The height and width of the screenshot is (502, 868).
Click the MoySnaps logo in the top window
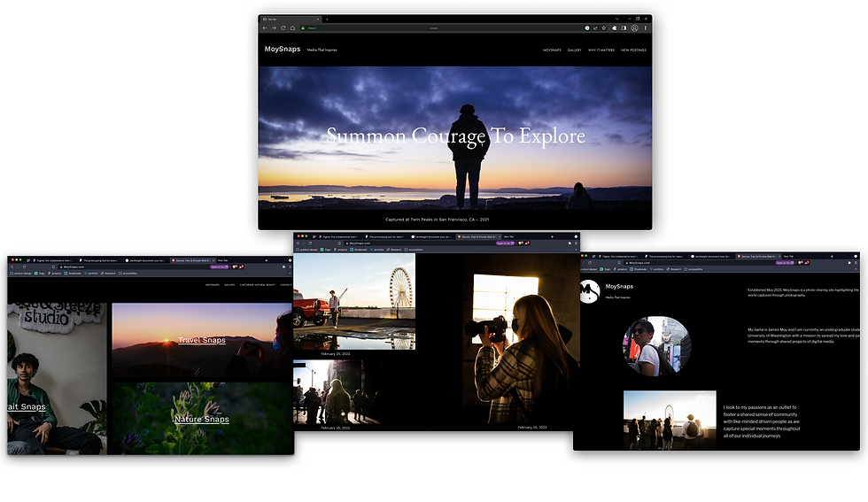pos(283,49)
